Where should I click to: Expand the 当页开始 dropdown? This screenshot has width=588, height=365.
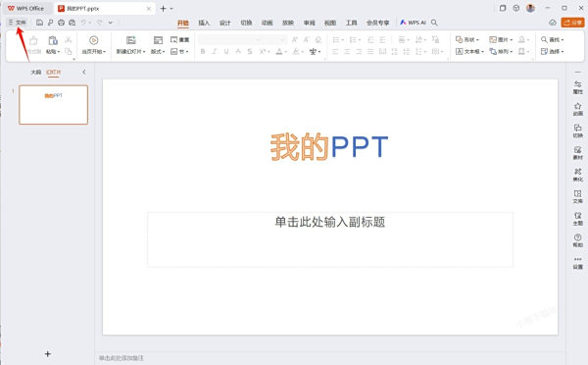(94, 51)
